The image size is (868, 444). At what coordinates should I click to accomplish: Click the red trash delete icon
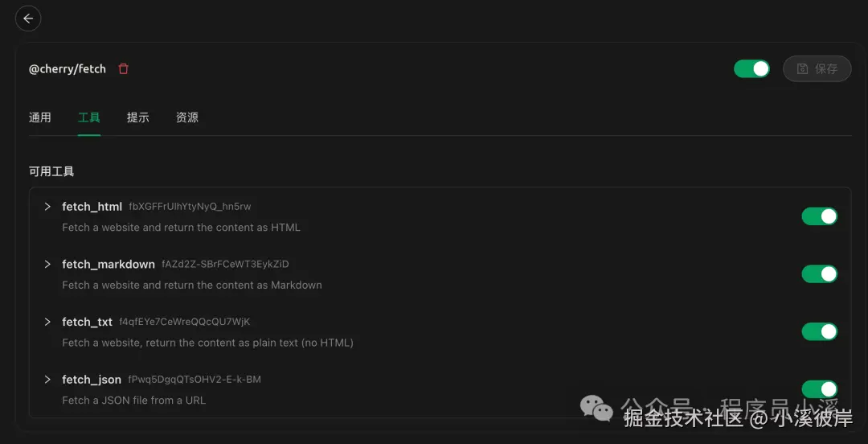pyautogui.click(x=123, y=69)
